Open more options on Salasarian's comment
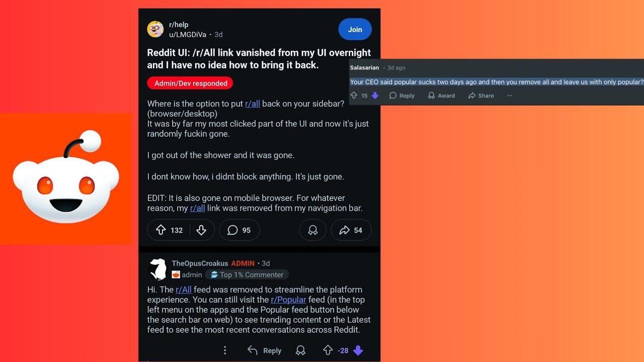 pyautogui.click(x=510, y=96)
